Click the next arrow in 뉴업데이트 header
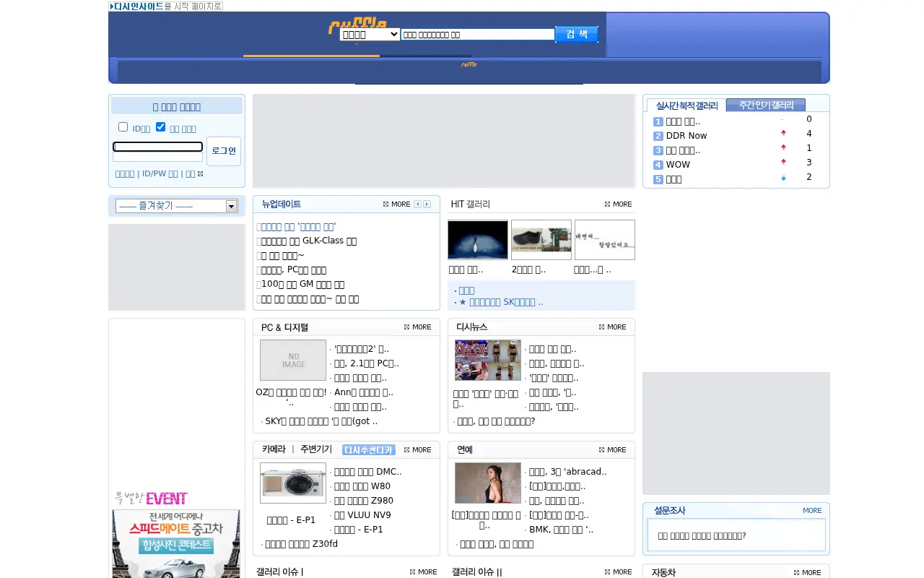 point(427,204)
